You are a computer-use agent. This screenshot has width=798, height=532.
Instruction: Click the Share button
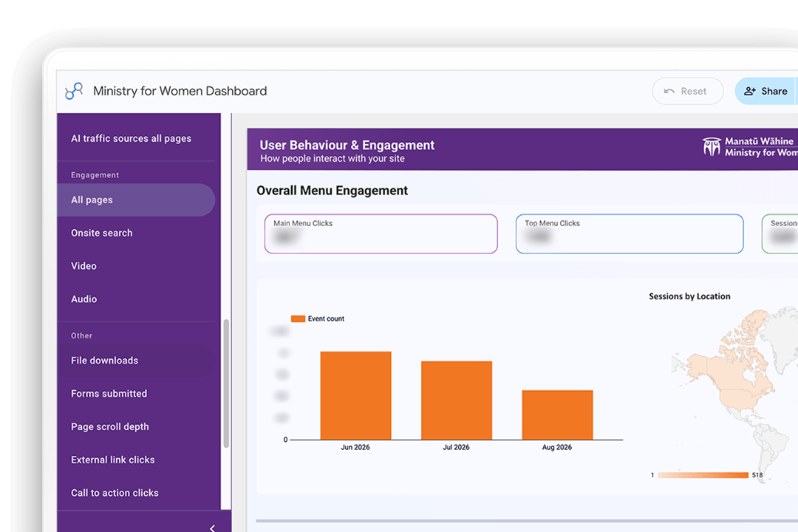click(766, 91)
